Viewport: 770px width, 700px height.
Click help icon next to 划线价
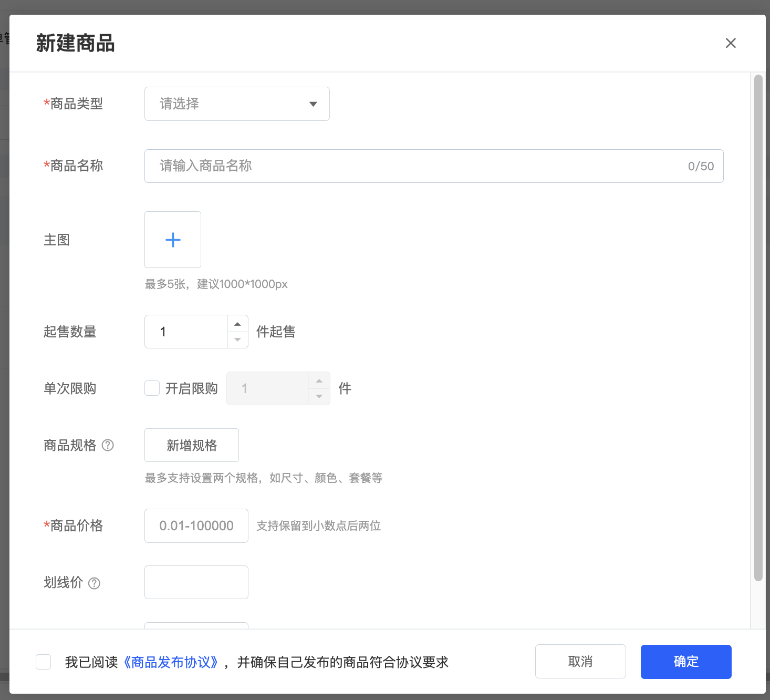[x=95, y=583]
